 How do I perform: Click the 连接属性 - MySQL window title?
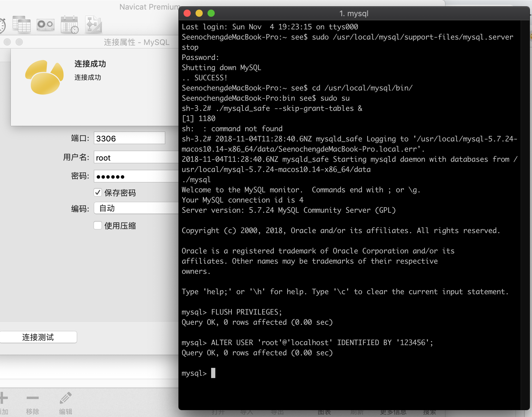coord(137,42)
